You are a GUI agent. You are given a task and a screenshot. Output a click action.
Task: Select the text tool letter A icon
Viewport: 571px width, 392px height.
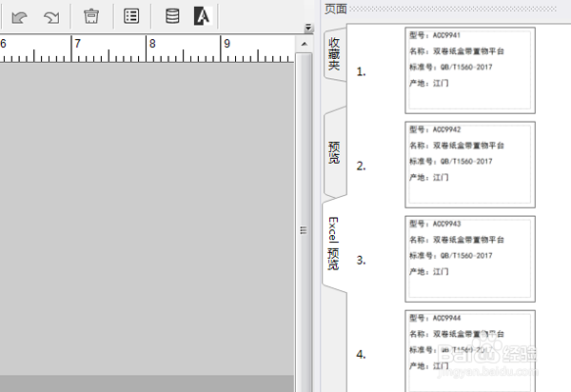pos(203,16)
